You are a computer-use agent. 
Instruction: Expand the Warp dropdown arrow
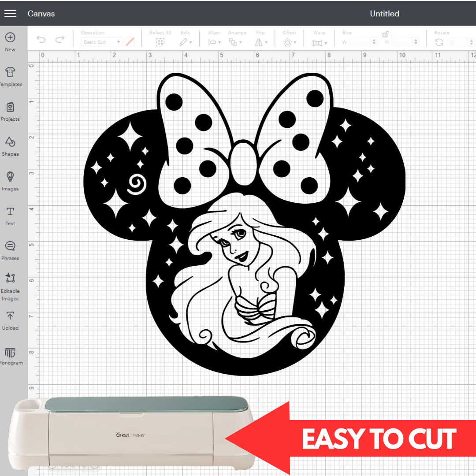(326, 43)
